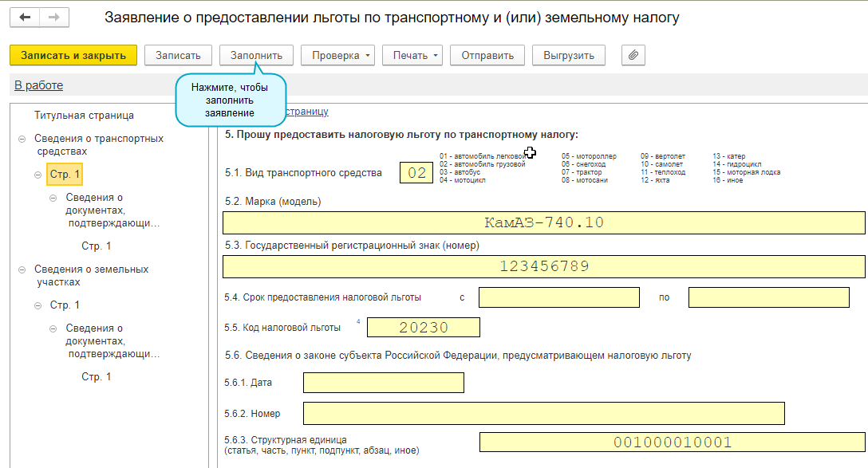Click the 5.6.1 Дата field
Screen dimensions: 868x468
[384, 382]
